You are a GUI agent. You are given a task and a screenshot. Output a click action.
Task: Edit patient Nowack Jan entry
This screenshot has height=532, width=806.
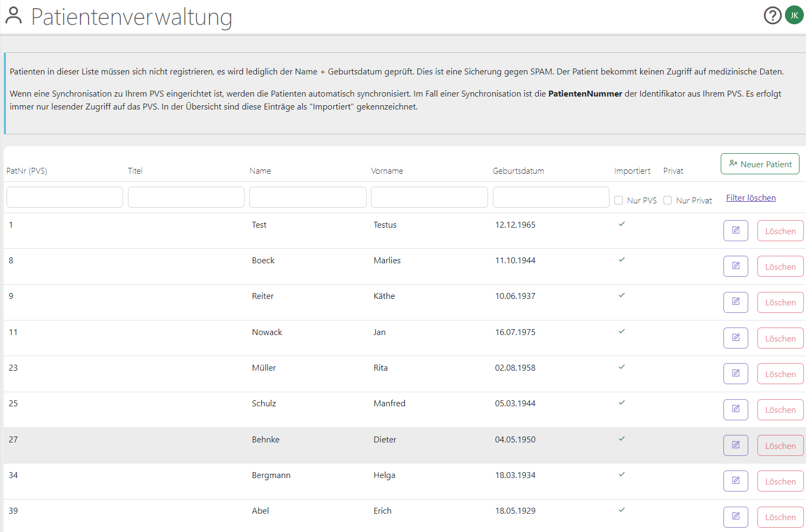coord(735,338)
